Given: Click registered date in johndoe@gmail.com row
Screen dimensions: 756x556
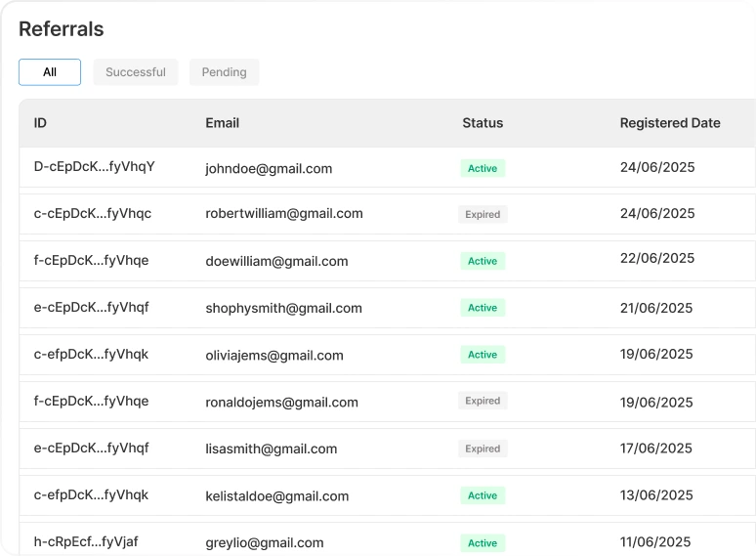Looking at the screenshot, I should [657, 167].
